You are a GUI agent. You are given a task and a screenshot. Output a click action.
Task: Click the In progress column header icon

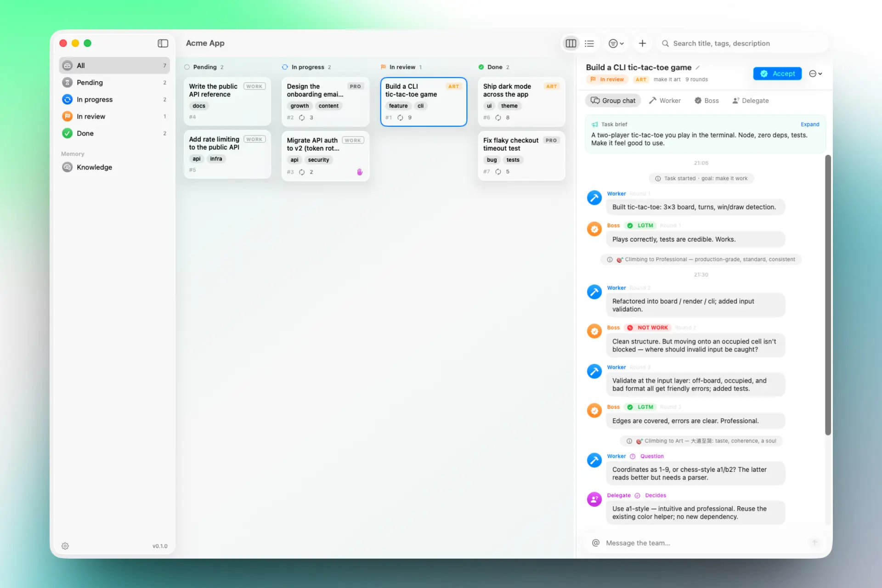click(285, 67)
